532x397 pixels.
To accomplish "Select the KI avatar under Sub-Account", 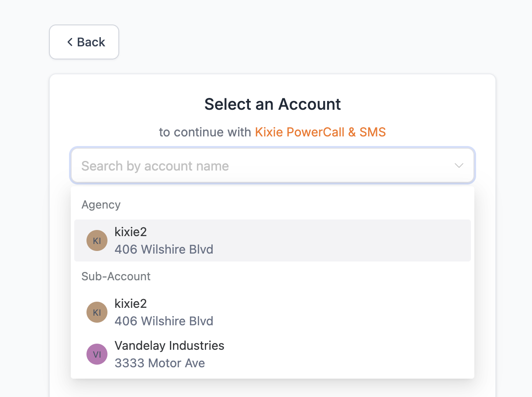I will (x=97, y=312).
